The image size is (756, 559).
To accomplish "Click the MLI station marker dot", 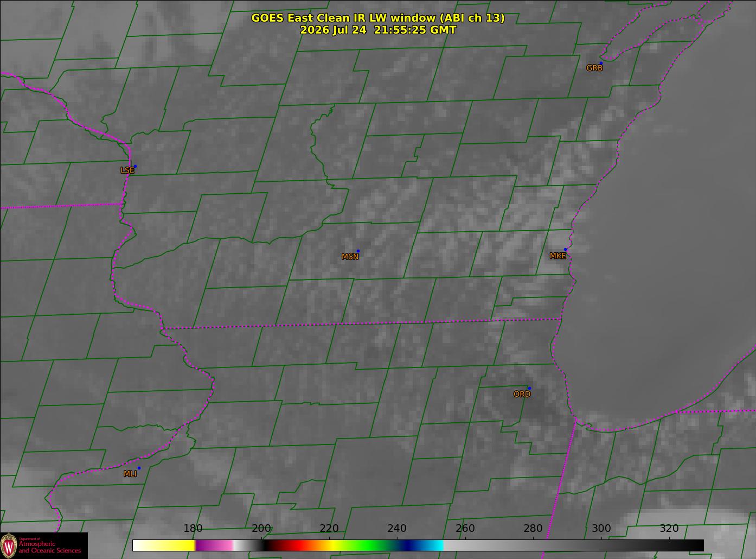I will pos(139,468).
